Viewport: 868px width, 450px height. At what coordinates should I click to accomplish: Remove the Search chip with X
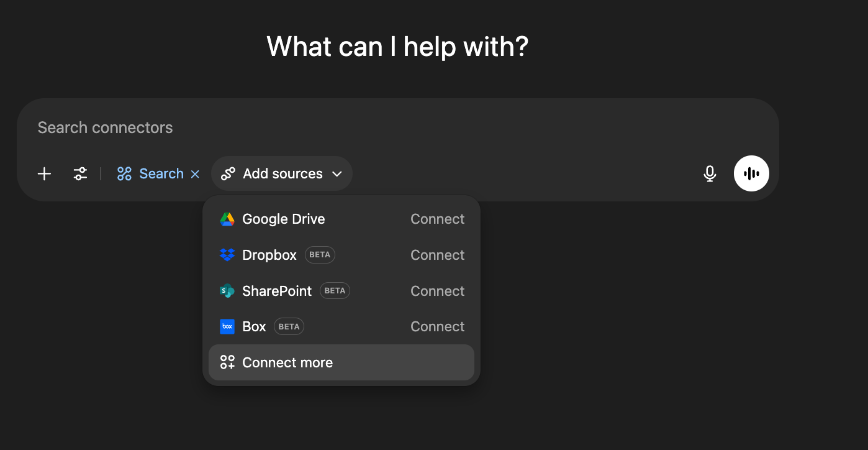pos(195,174)
